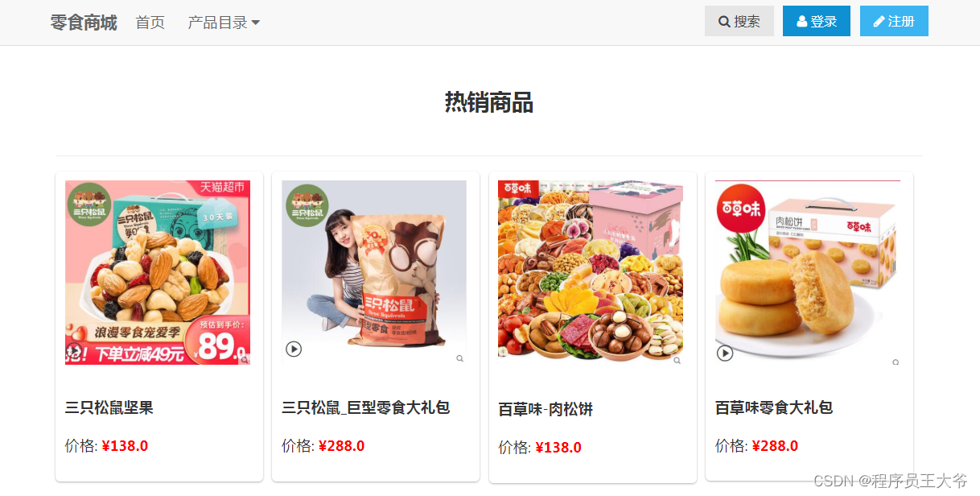Select the 三只松鼠坚果 product image

[158, 273]
